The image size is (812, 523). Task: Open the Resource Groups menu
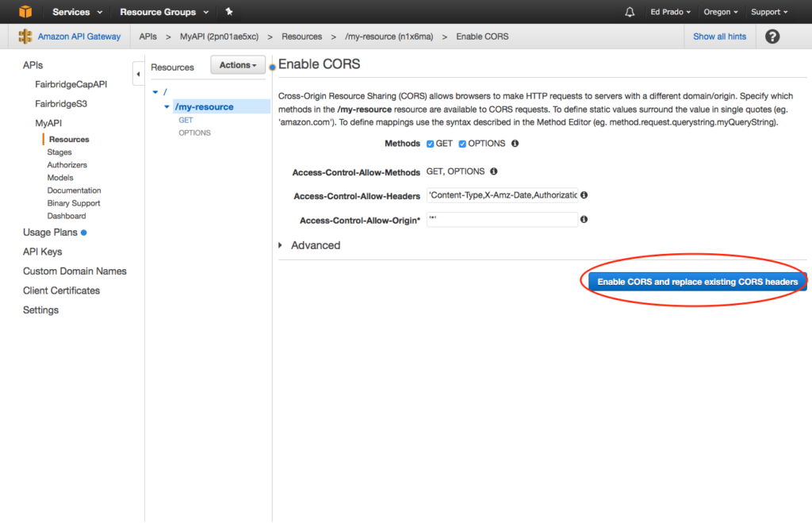(x=159, y=11)
